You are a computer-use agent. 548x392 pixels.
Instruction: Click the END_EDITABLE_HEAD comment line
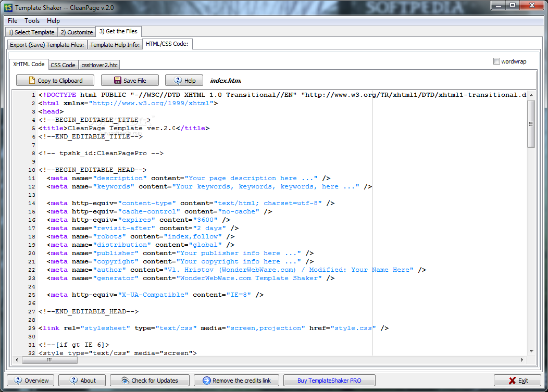click(89, 312)
